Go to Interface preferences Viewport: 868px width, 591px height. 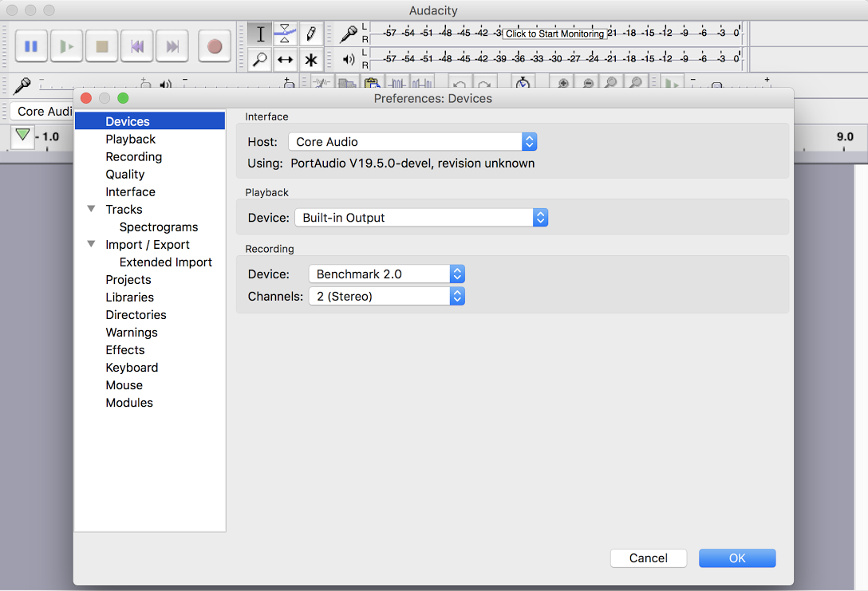pyautogui.click(x=131, y=192)
